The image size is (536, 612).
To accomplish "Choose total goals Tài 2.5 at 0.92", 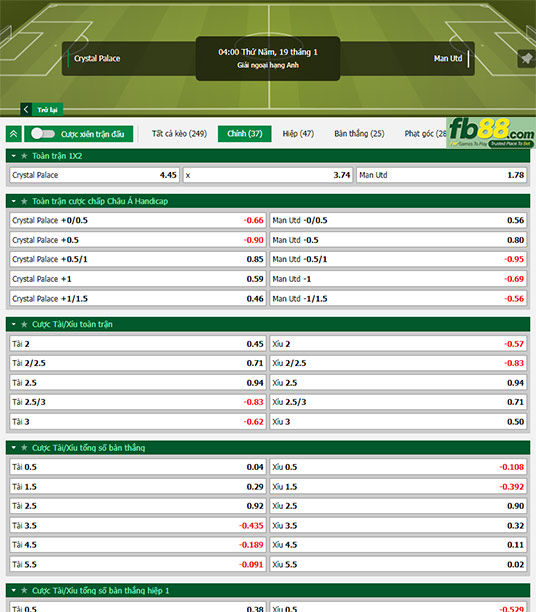I will click(138, 506).
